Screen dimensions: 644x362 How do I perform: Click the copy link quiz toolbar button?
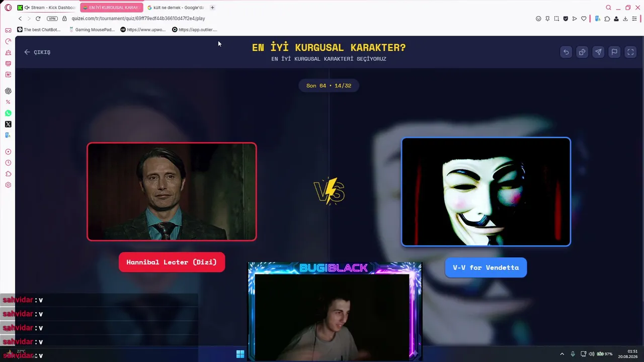point(582,52)
